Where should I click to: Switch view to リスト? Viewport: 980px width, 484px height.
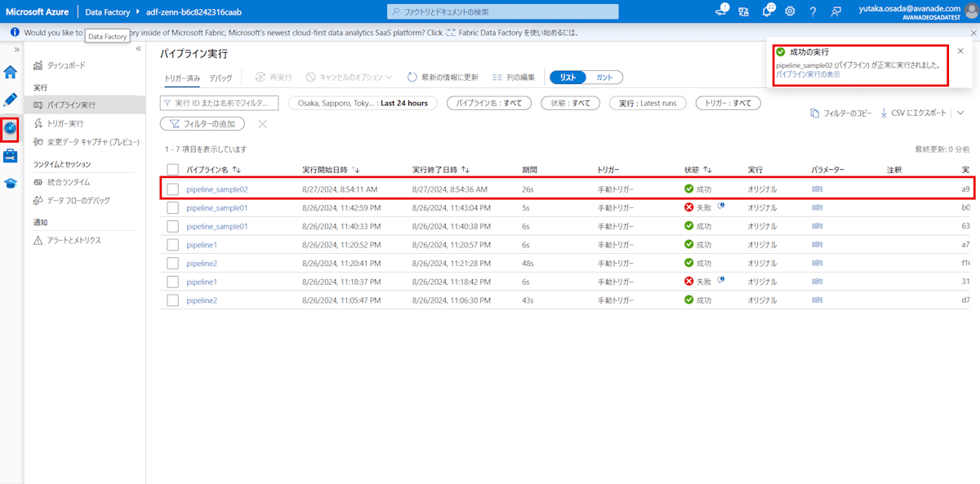[x=567, y=77]
